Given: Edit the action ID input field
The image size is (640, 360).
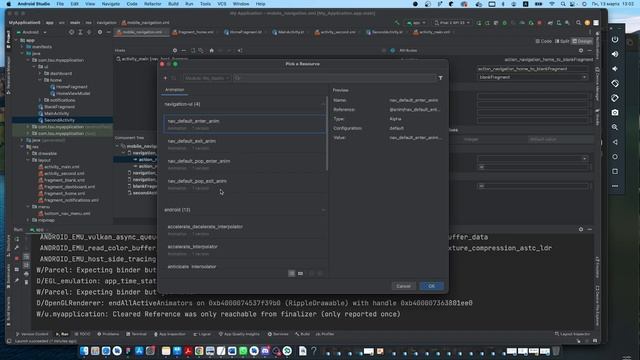Looking at the screenshot, I should (x=533, y=69).
